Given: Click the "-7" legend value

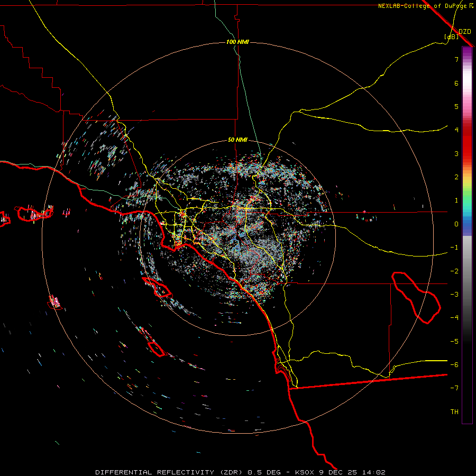Looking at the screenshot, I should [454, 388].
